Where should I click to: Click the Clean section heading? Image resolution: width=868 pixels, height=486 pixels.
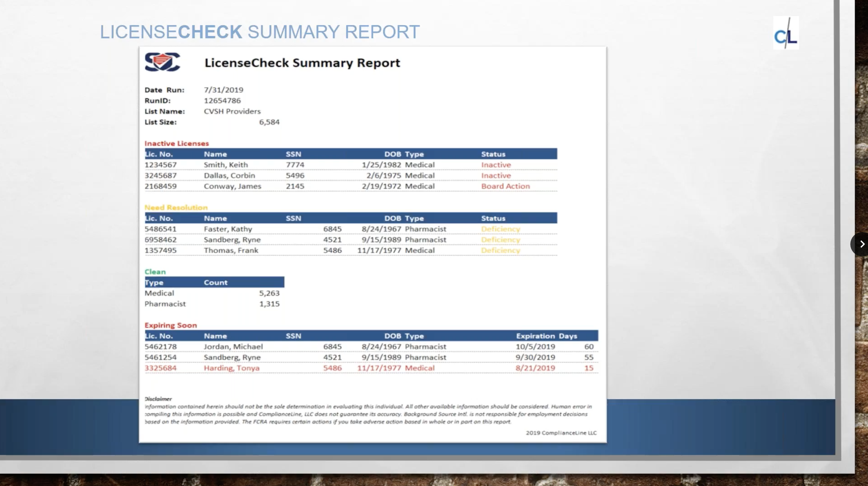point(155,271)
